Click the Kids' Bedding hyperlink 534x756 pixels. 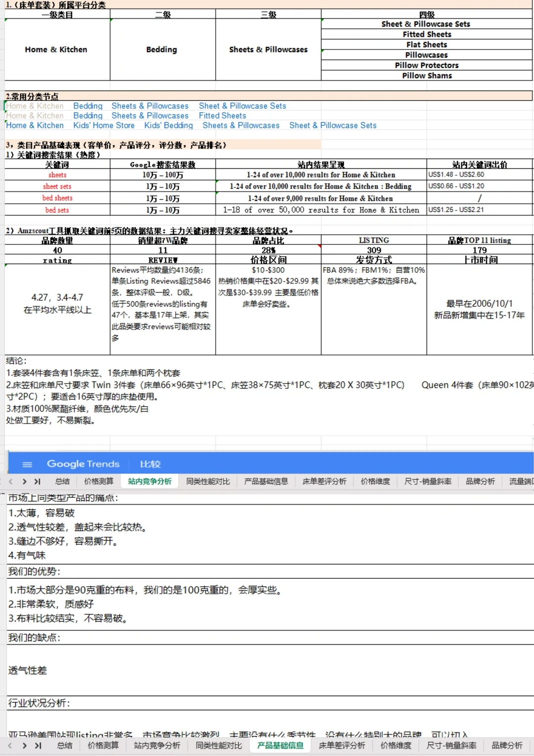click(169, 125)
